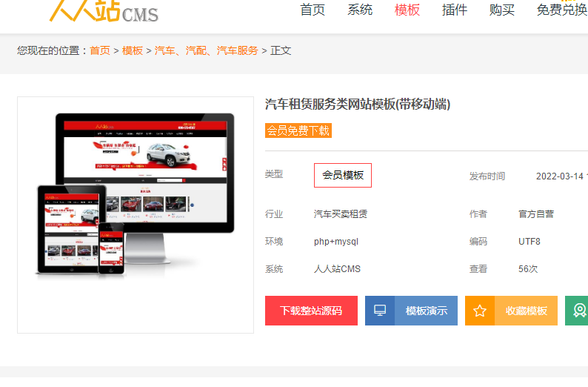Click the 模板 breadcrumb link
Viewport: 588px width, 387px height.
(x=133, y=50)
